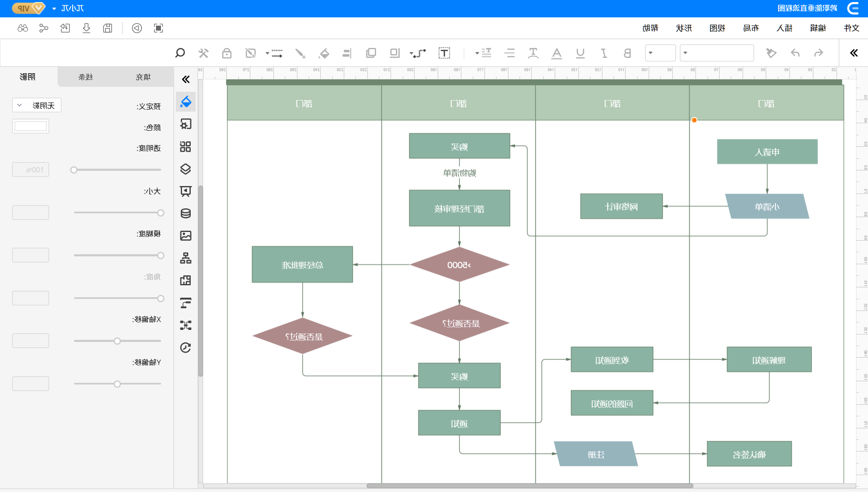Click the fullscreen icon in header
The width and height of the screenshot is (868, 492).
click(158, 28)
